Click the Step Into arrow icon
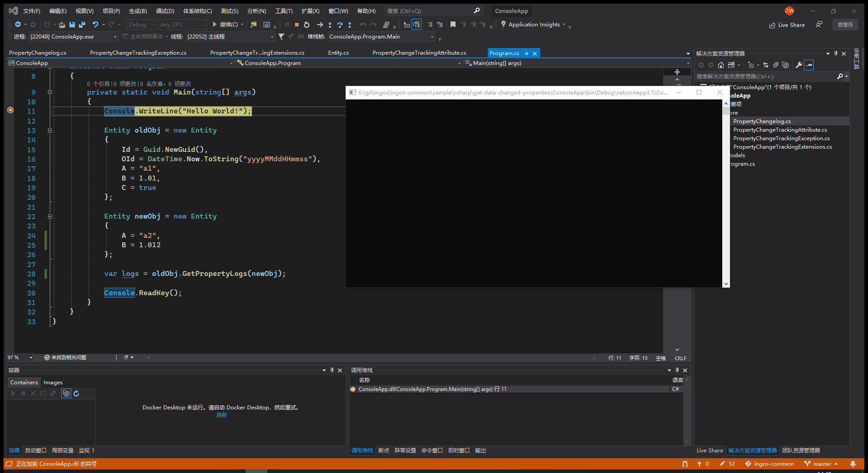 click(330, 25)
